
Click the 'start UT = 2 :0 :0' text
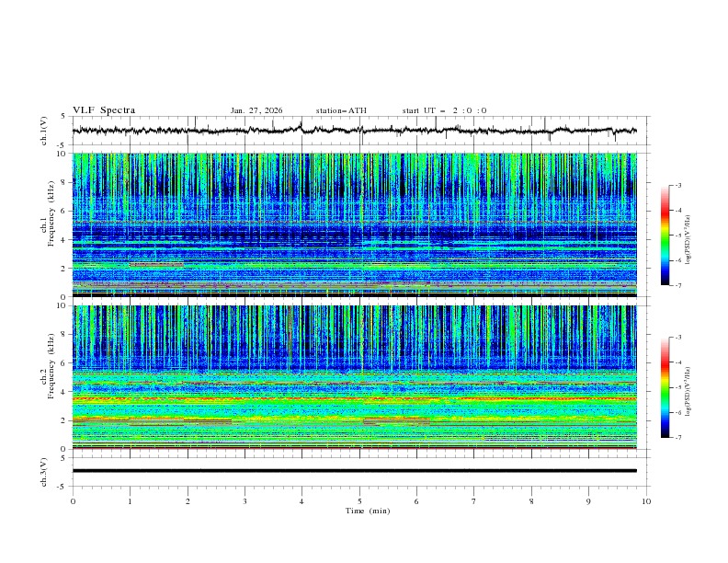click(x=444, y=110)
